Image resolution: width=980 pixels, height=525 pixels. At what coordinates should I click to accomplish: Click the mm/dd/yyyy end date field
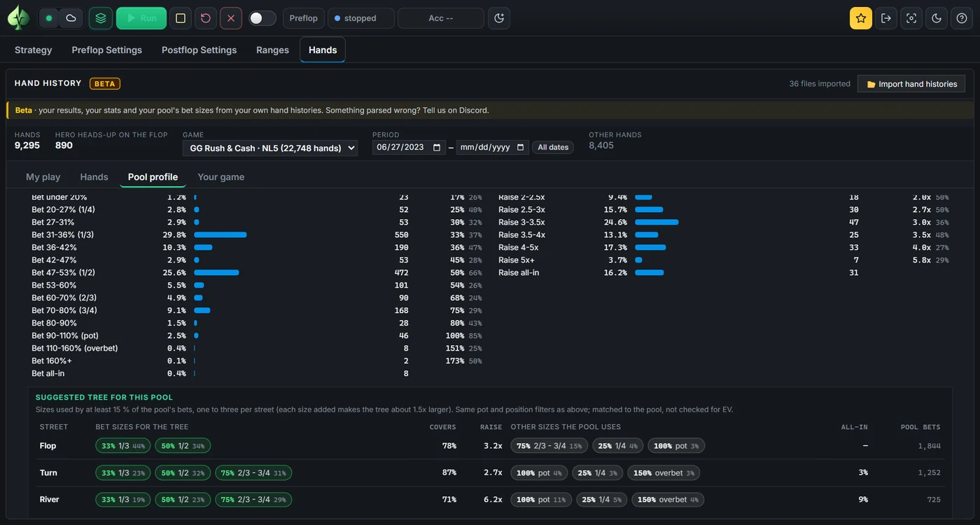click(x=493, y=148)
